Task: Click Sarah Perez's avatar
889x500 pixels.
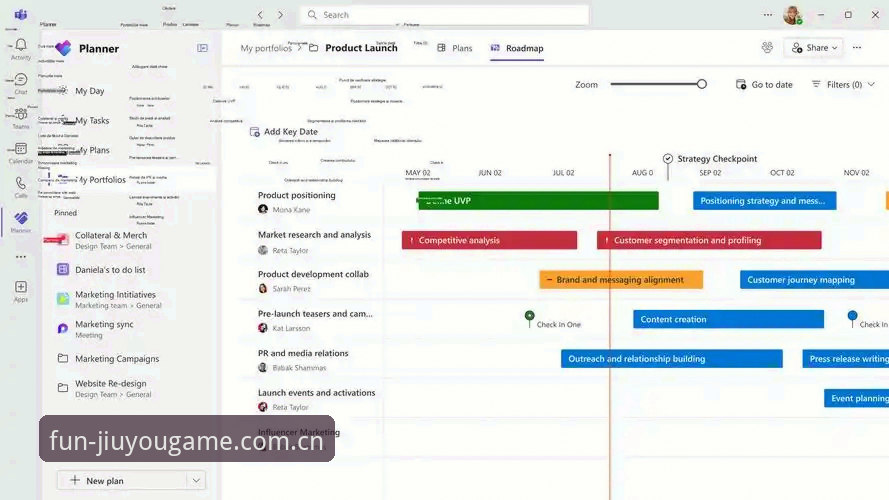Action: click(x=263, y=289)
